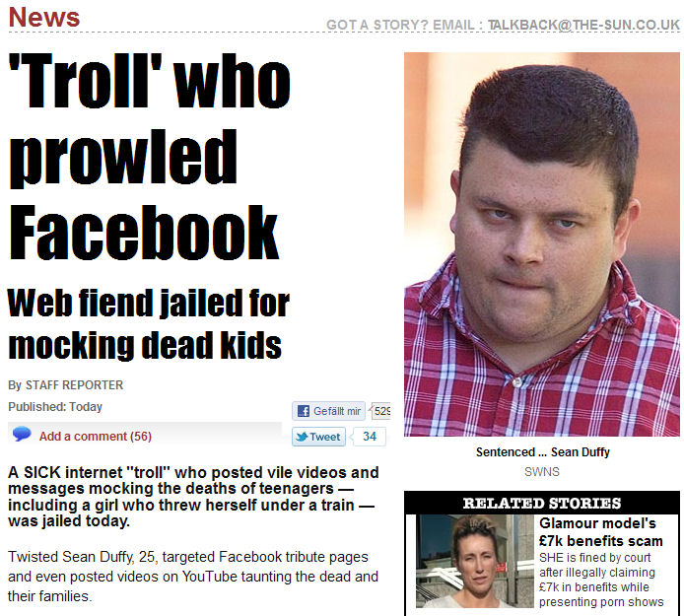Viewport: 684px width, 616px height.
Task: Click the Sentenced ... Sean Duffy photo caption
Action: [x=542, y=452]
